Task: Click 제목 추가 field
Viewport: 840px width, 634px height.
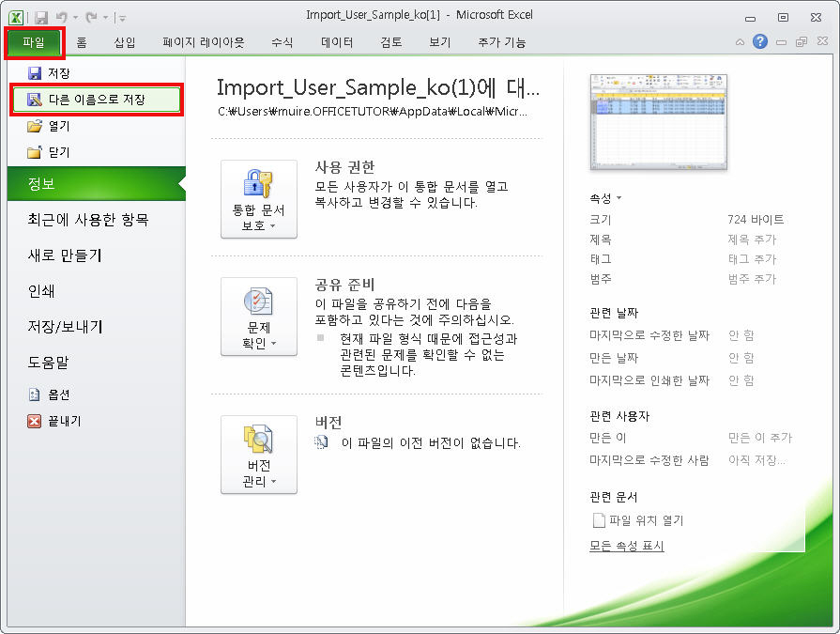Action: pos(752,240)
